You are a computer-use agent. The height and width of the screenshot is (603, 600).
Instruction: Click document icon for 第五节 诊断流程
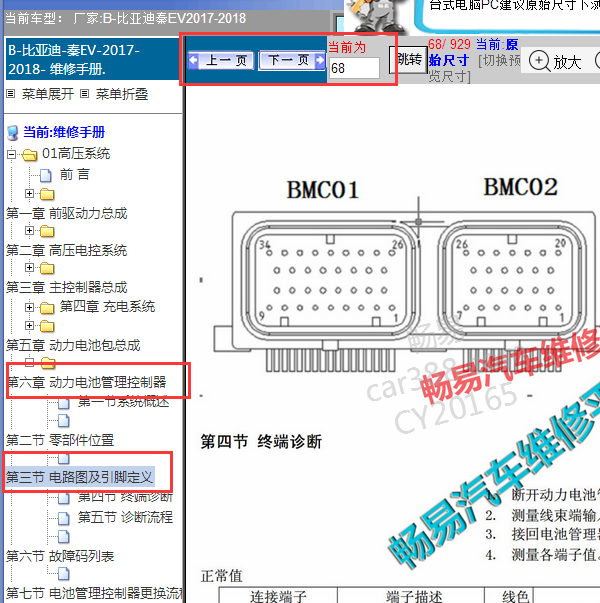coord(63,518)
